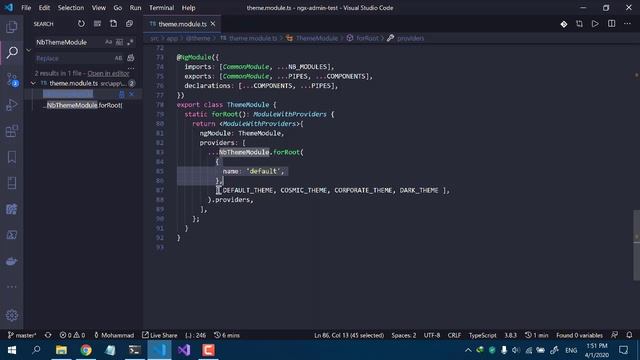
Task: Click the Replace All icon
Action: 131,58
